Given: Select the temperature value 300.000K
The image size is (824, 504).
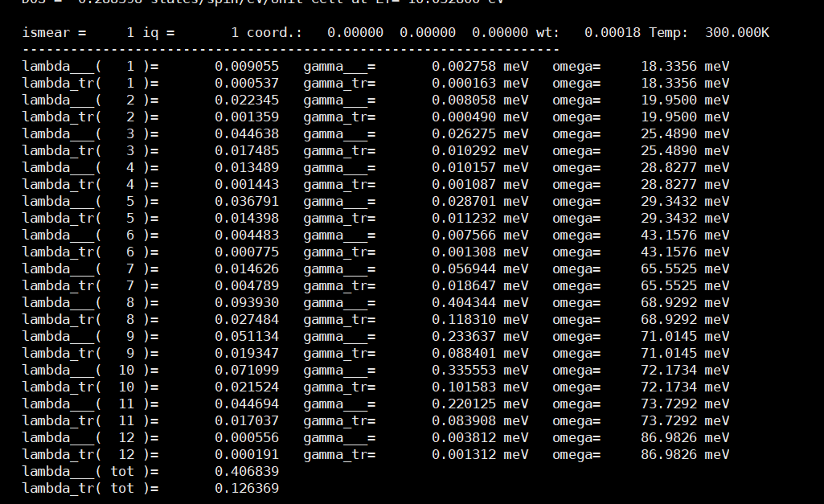Looking at the screenshot, I should click(737, 33).
